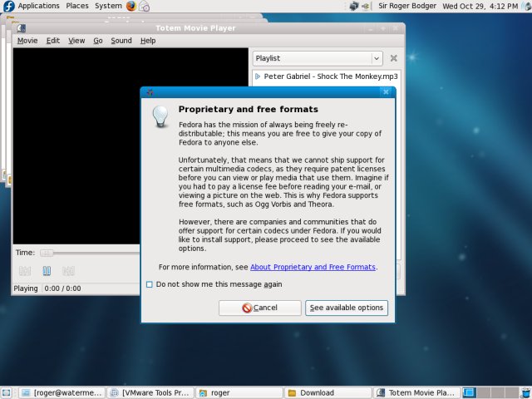Click the Sir Roger Bodger user switcher
Viewport: 532px width, 399px height.
[x=407, y=6]
